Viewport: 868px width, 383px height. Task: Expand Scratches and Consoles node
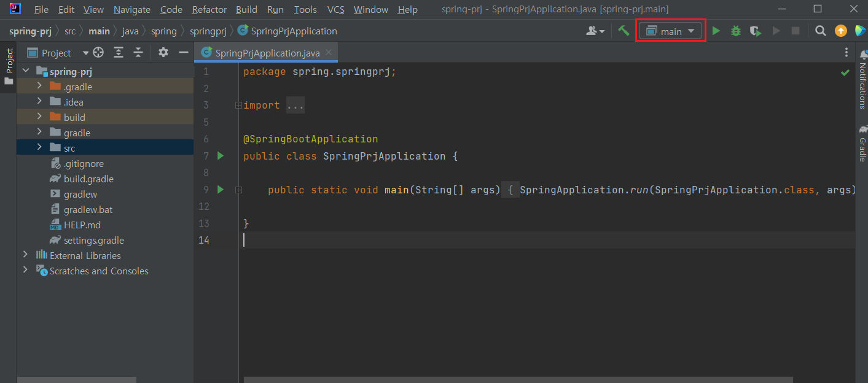pos(25,271)
